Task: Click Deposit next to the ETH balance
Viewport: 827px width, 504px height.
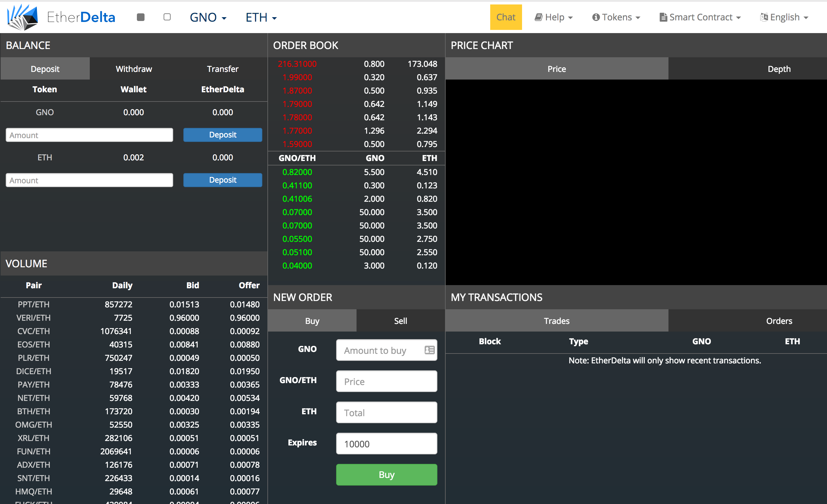Action: click(x=223, y=180)
